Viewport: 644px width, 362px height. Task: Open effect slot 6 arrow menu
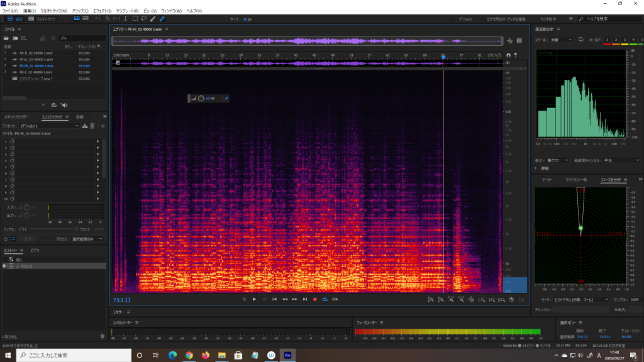97,173
